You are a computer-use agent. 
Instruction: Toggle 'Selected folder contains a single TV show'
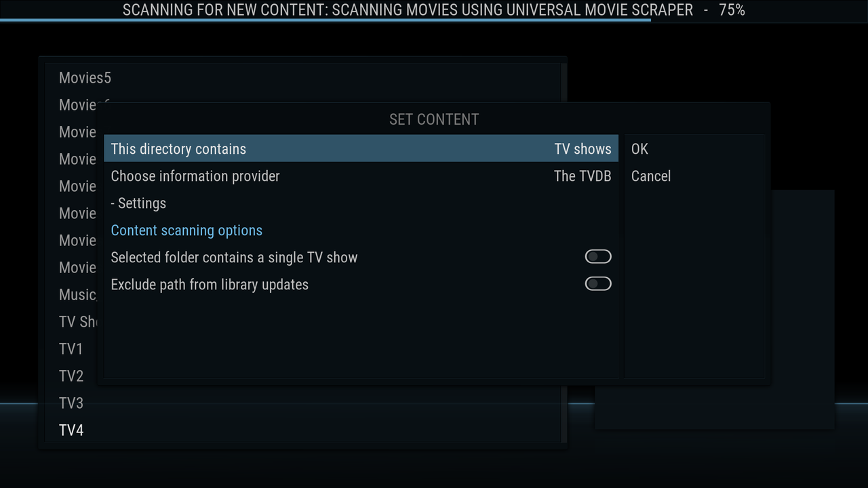pos(598,257)
